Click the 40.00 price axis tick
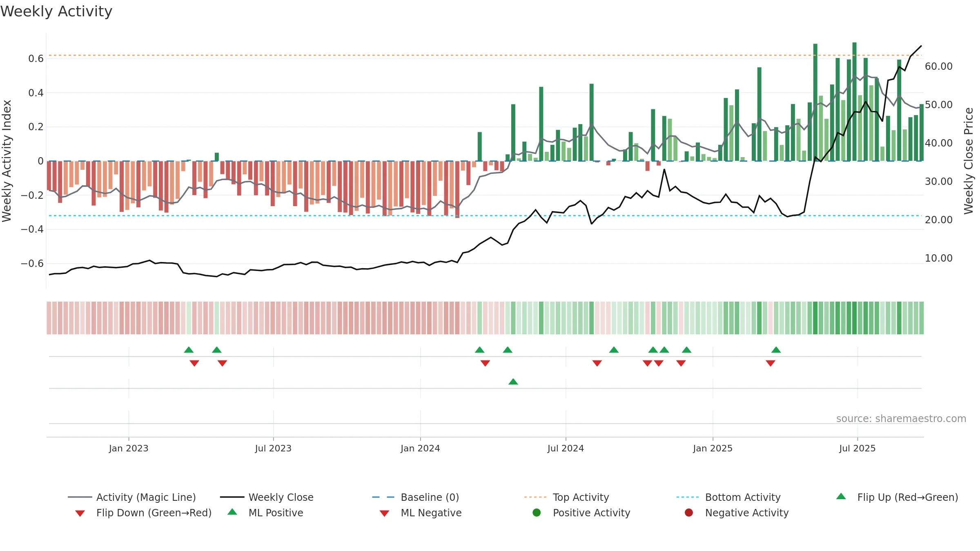 938,143
